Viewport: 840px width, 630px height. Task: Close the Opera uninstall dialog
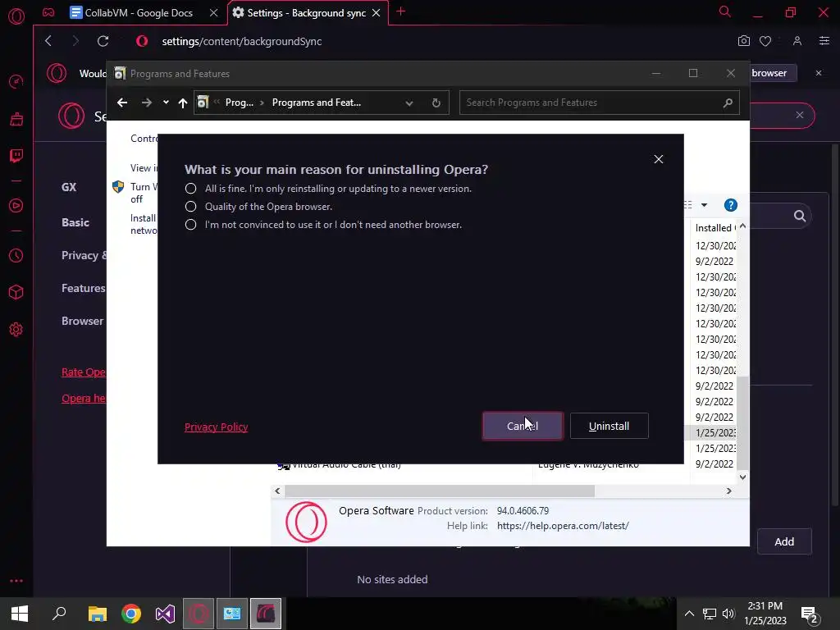(659, 159)
